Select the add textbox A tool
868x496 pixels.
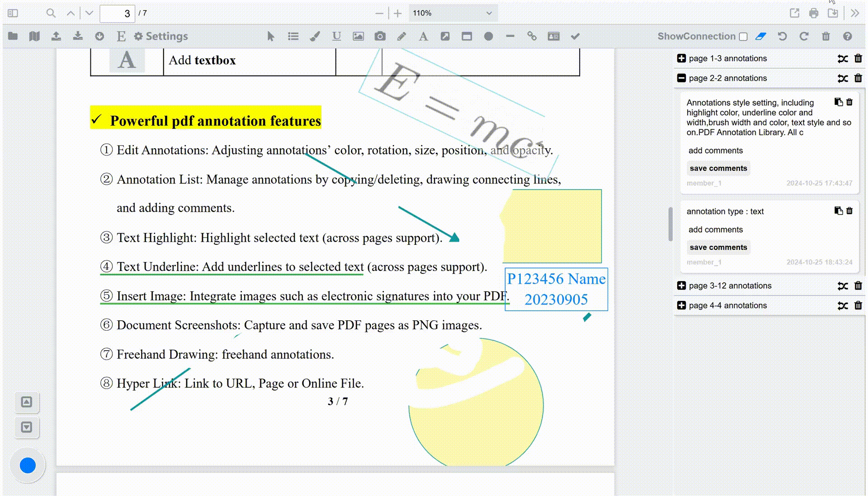pos(423,37)
